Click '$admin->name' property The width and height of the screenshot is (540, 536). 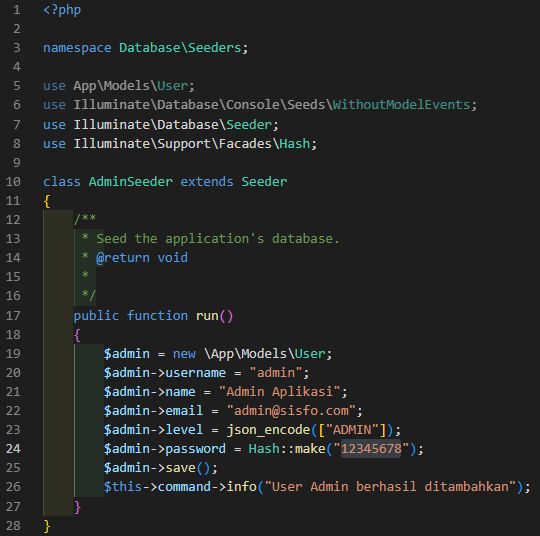click(x=150, y=392)
